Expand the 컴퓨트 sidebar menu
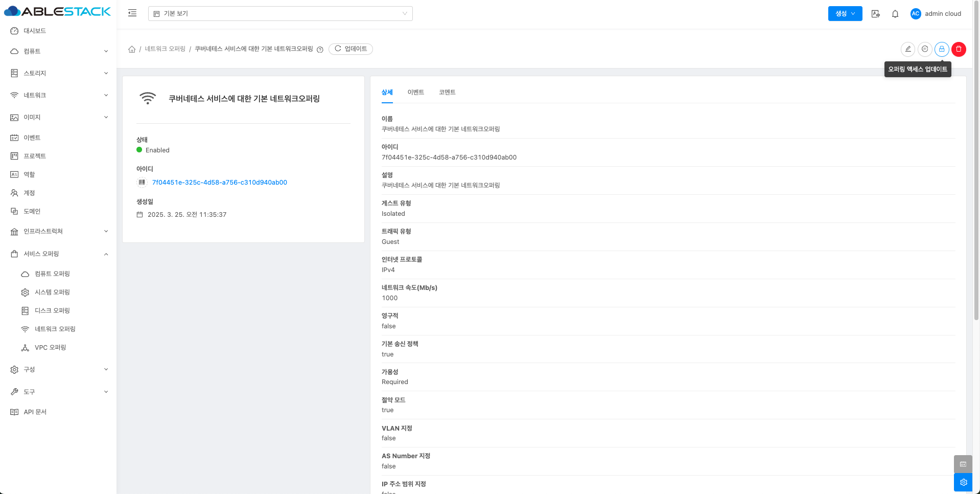Image resolution: width=980 pixels, height=494 pixels. tap(59, 51)
